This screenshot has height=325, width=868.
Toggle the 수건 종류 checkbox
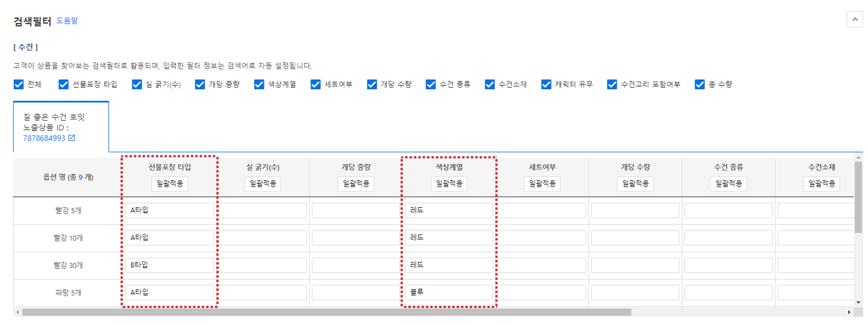431,84
